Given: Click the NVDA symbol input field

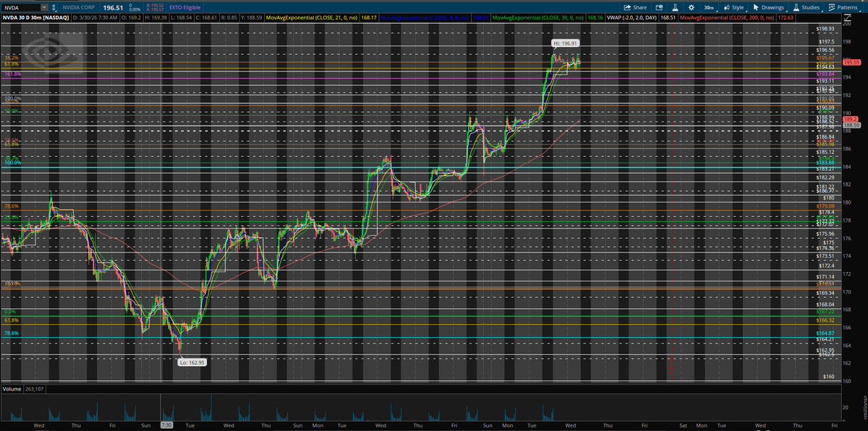Looking at the screenshot, I should pyautogui.click(x=21, y=7).
